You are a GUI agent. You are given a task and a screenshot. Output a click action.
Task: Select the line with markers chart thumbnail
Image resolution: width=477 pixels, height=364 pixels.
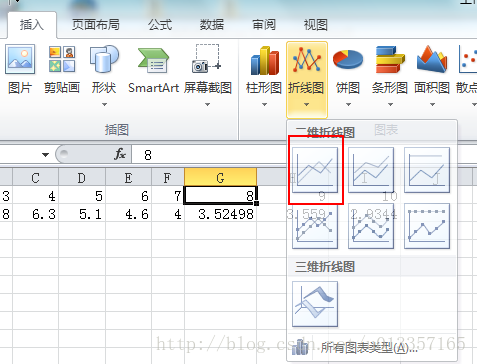315,226
